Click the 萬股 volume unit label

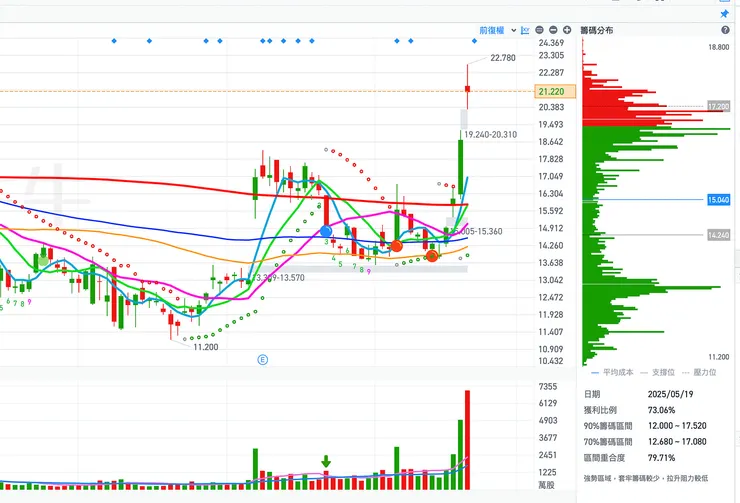point(547,485)
